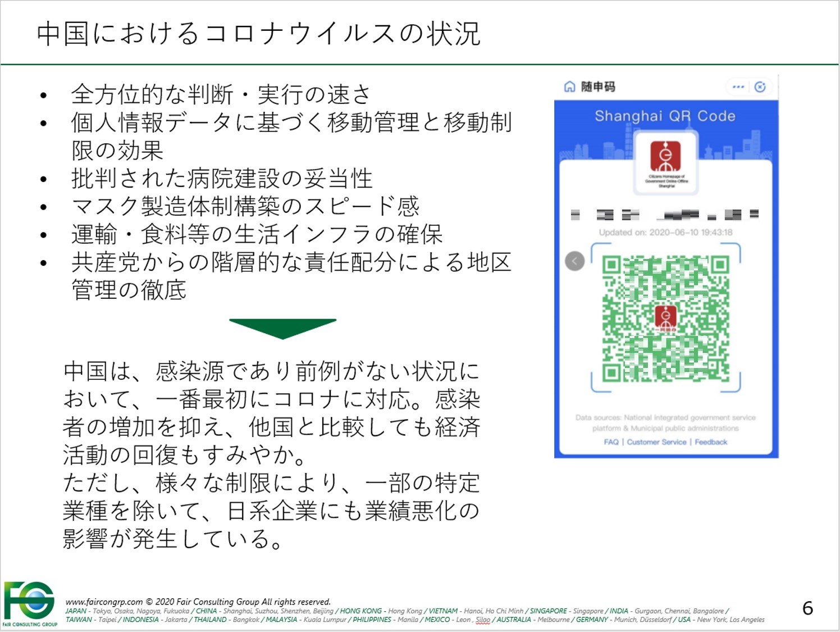This screenshot has height=632, width=840.
Task: Click the paragraph starting ただし、様々な制限
Action: point(272,510)
